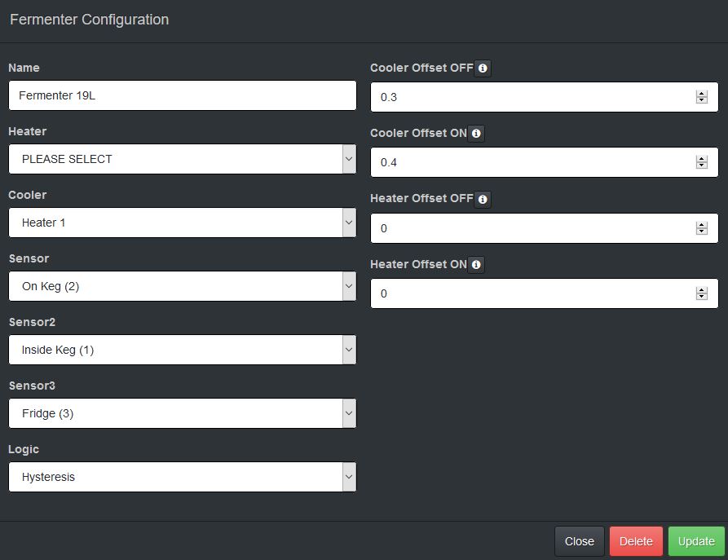Click info icon beside Heater Offset ON
This screenshot has height=560, width=728.
click(476, 265)
